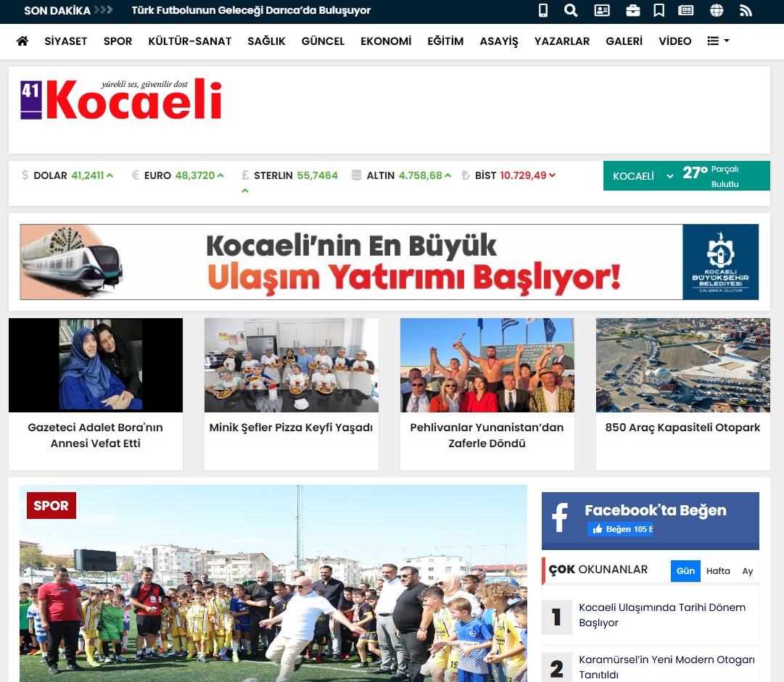
Task: Open the GALERİ menu item
Action: point(624,41)
